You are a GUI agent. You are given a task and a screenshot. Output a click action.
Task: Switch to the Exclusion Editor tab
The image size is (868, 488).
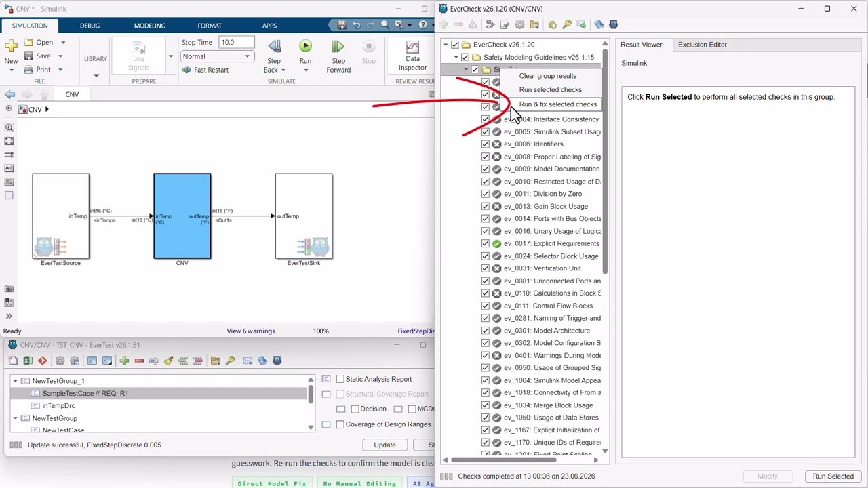pyautogui.click(x=702, y=45)
